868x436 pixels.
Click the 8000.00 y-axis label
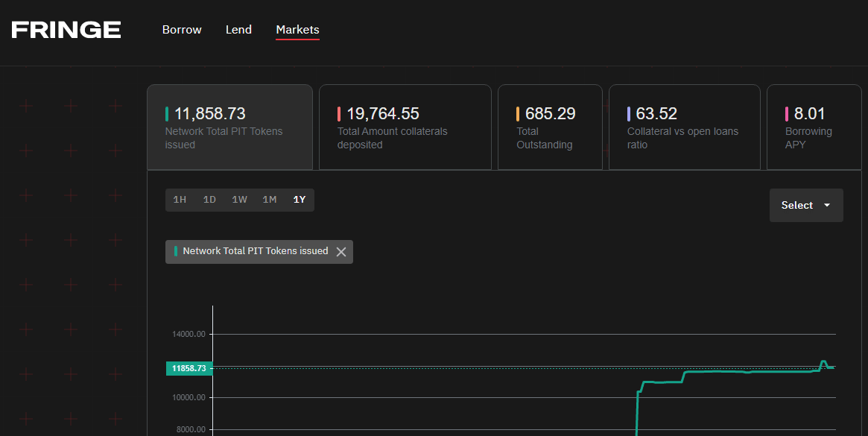(x=191, y=429)
